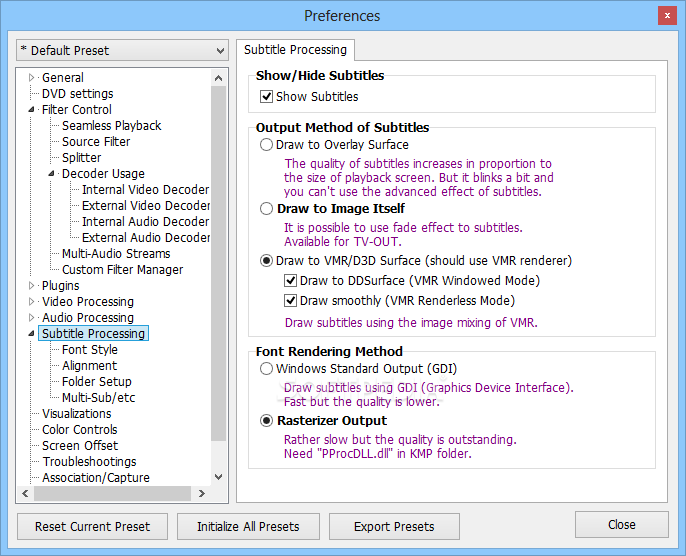Screen dimensions: 686x556
Task: Select Custom Filter Manager tree item
Action: 122,269
